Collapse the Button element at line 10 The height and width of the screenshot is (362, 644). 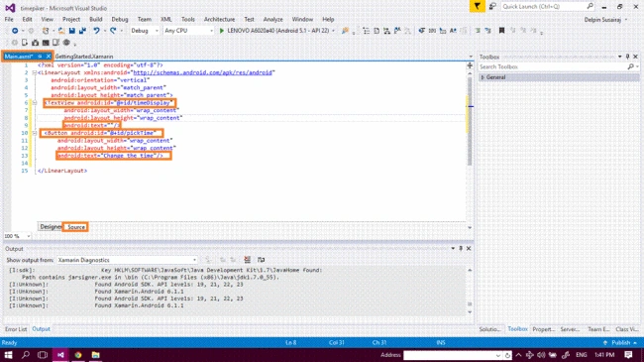click(x=35, y=133)
